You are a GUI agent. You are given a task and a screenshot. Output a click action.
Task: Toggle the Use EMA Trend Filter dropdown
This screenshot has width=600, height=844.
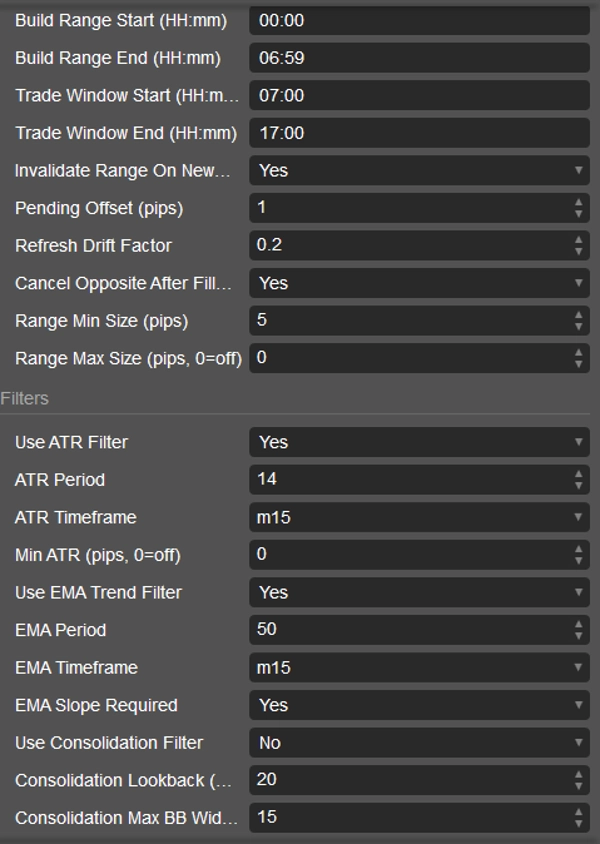tap(418, 592)
